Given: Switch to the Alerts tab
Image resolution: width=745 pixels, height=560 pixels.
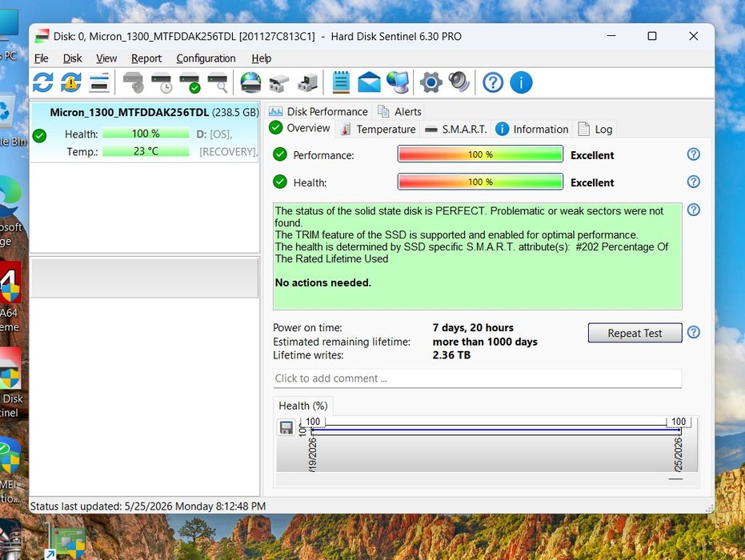Looking at the screenshot, I should coord(399,112).
